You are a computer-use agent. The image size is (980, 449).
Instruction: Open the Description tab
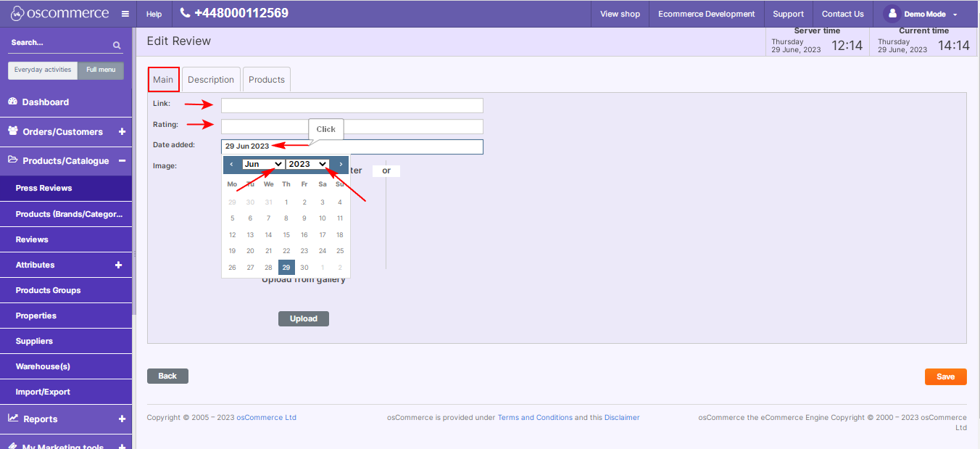(211, 80)
